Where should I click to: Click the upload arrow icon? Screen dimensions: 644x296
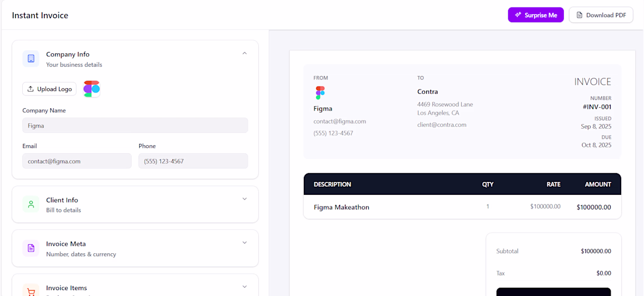coord(30,89)
